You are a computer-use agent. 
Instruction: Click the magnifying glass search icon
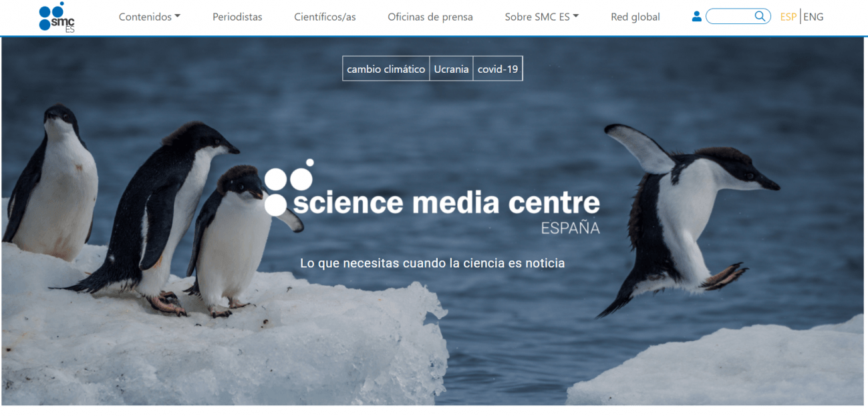pos(760,16)
